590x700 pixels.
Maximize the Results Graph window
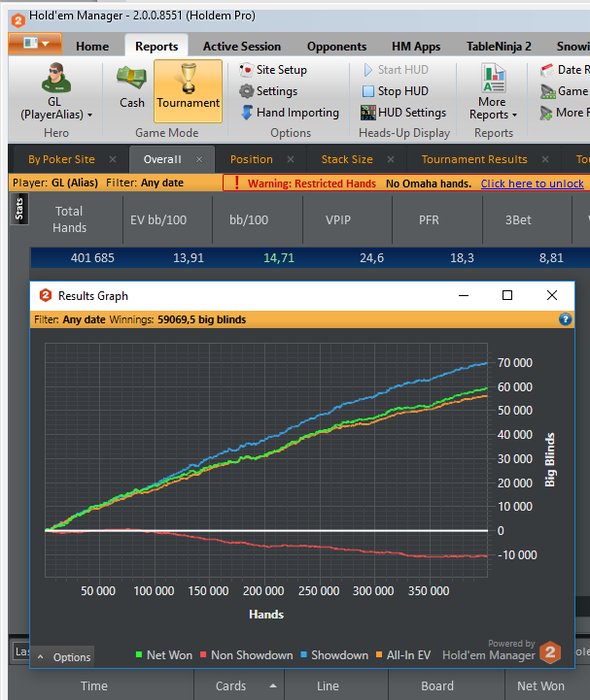click(507, 296)
